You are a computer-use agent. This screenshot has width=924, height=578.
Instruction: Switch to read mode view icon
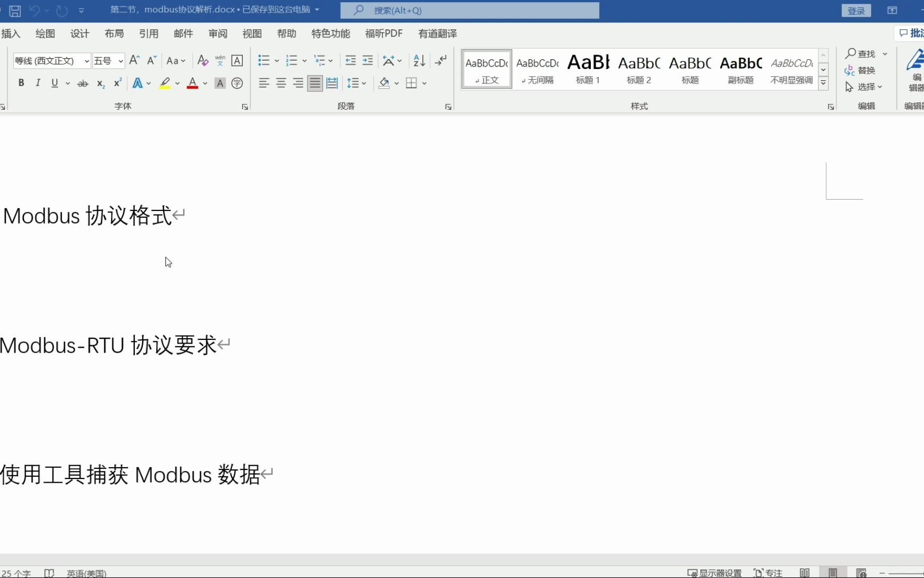coord(804,573)
